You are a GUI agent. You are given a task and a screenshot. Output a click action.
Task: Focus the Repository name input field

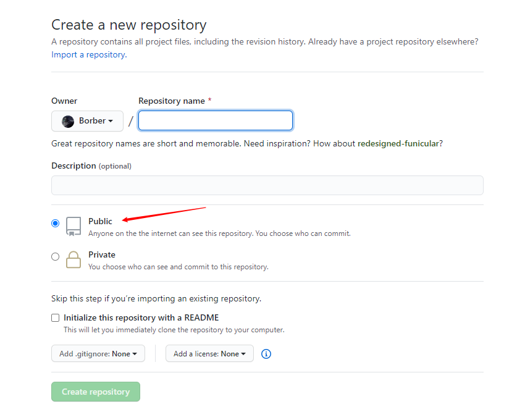(x=216, y=120)
